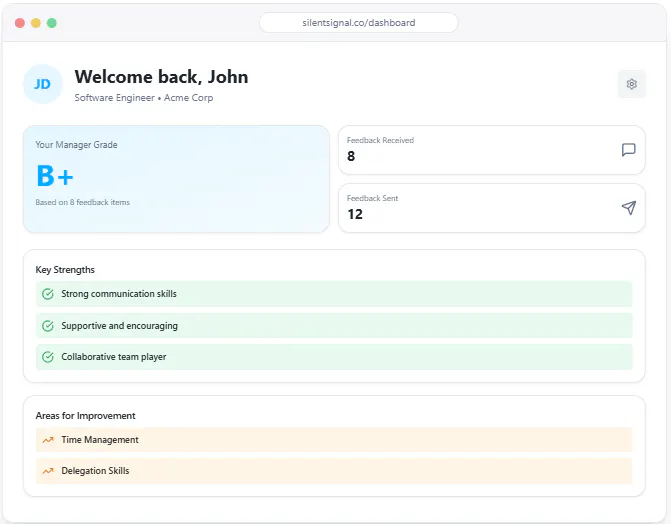Viewport: 671px width, 524px height.
Task: Click the Feedback Sent paper plane icon
Action: 628,208
